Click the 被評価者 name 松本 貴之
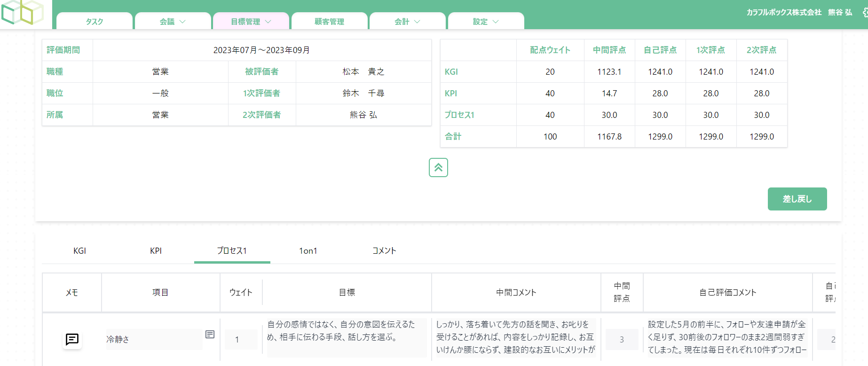The height and width of the screenshot is (366, 868). [x=363, y=71]
